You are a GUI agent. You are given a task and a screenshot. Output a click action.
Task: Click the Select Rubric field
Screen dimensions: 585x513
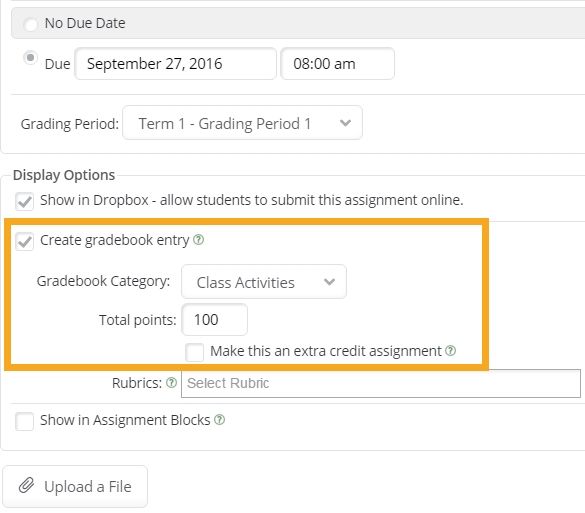(x=381, y=383)
